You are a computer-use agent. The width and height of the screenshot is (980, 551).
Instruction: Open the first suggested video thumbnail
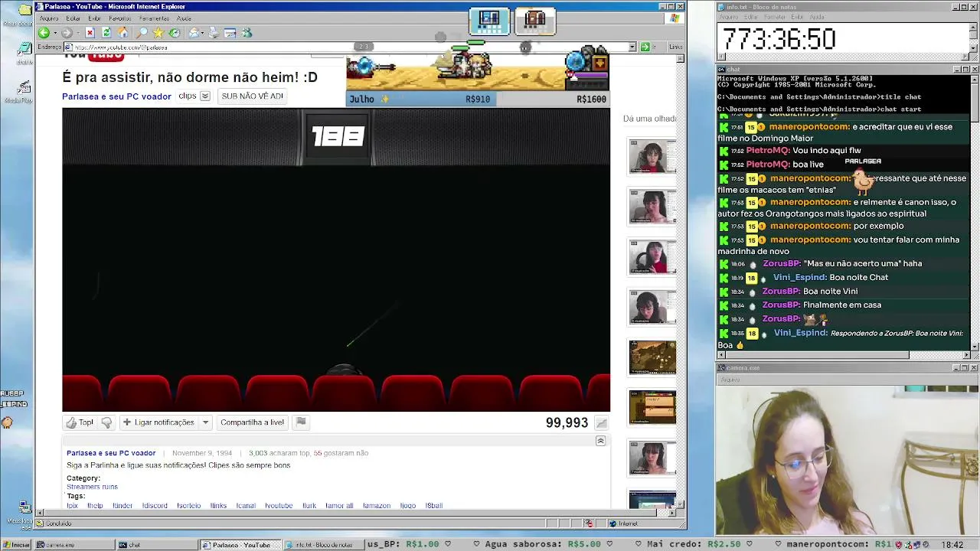pyautogui.click(x=652, y=157)
